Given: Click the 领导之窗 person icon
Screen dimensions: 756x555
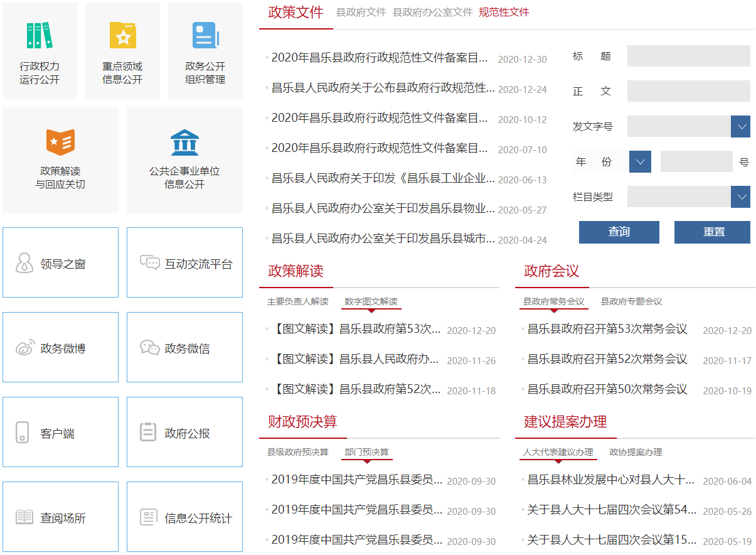Looking at the screenshot, I should click(24, 263).
